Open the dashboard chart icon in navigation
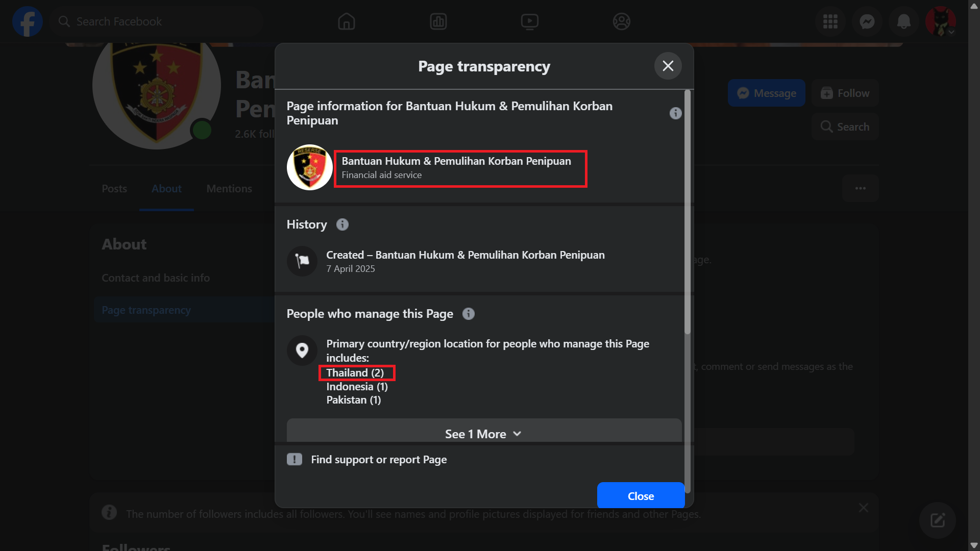The width and height of the screenshot is (980, 551). coord(438,21)
